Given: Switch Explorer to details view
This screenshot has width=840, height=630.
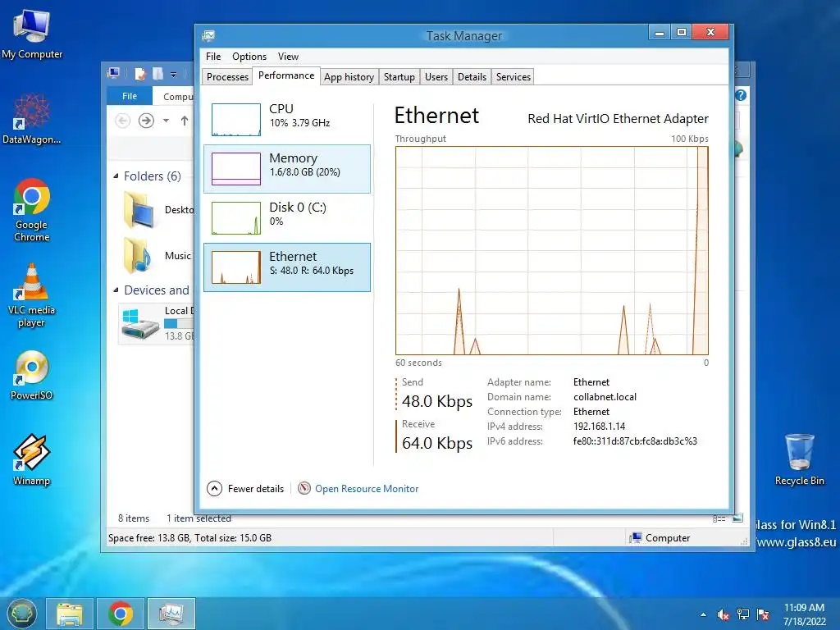Looking at the screenshot, I should (x=719, y=518).
